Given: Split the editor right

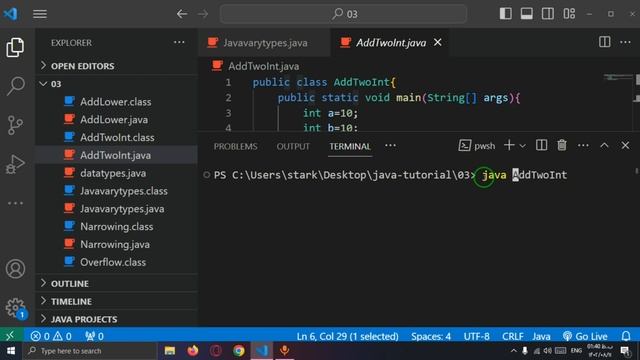Looking at the screenshot, I should (604, 42).
